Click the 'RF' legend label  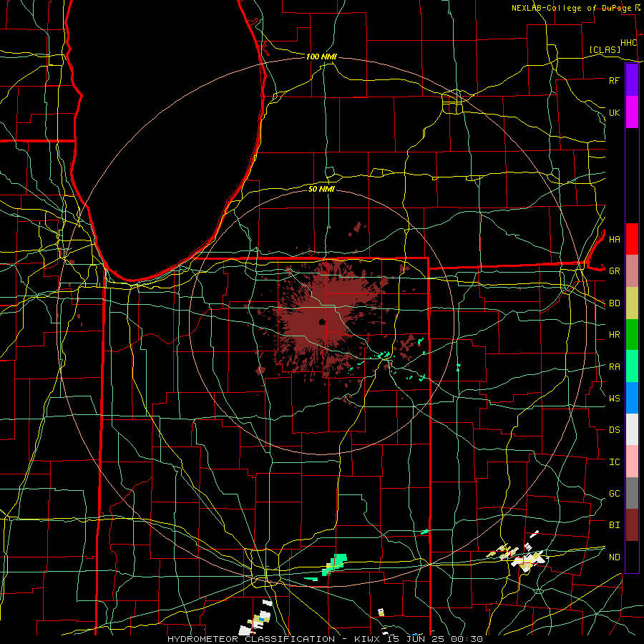[614, 80]
